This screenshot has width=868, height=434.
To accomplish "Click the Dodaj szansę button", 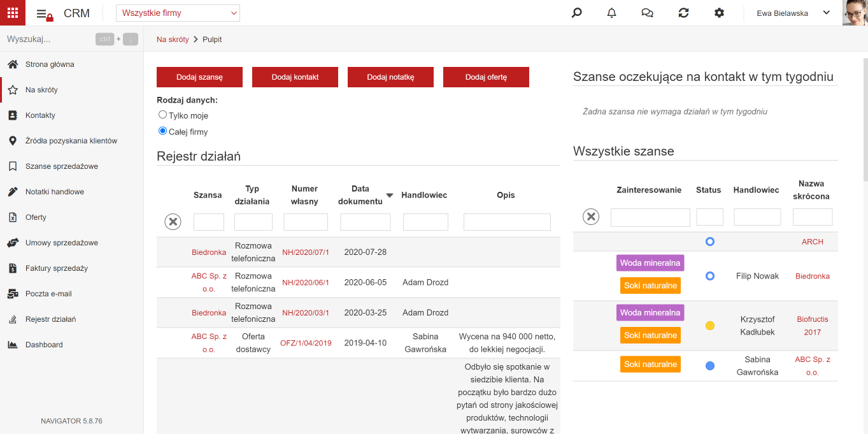I will pyautogui.click(x=199, y=77).
